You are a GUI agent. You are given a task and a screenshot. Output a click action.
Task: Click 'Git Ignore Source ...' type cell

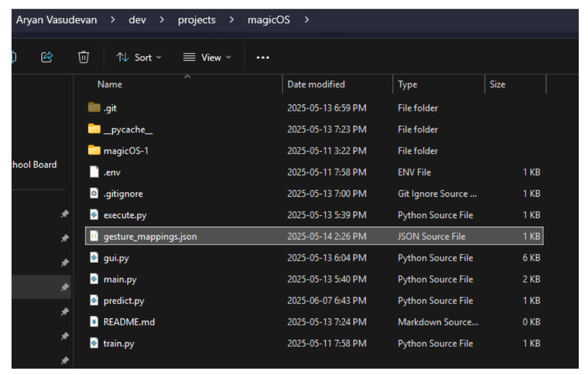(437, 194)
